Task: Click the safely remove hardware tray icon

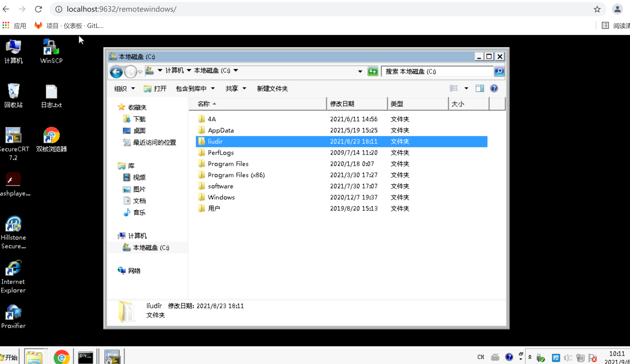Action: tap(540, 358)
